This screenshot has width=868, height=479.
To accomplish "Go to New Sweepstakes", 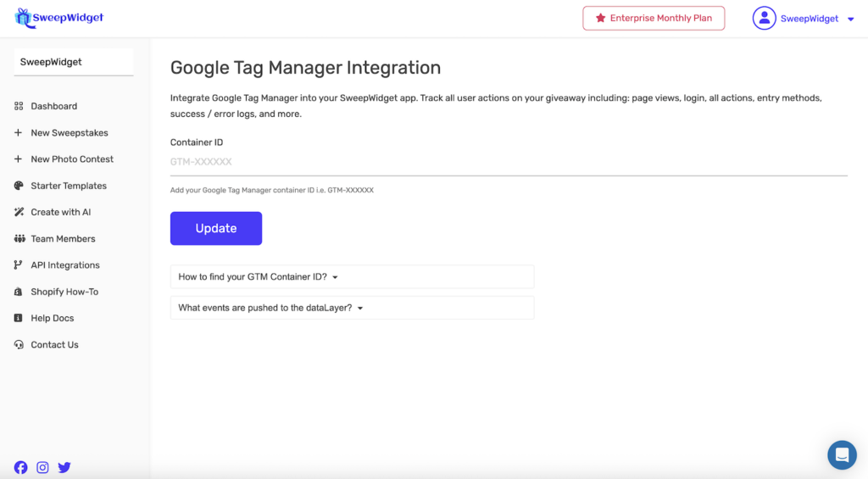I will [x=69, y=133].
